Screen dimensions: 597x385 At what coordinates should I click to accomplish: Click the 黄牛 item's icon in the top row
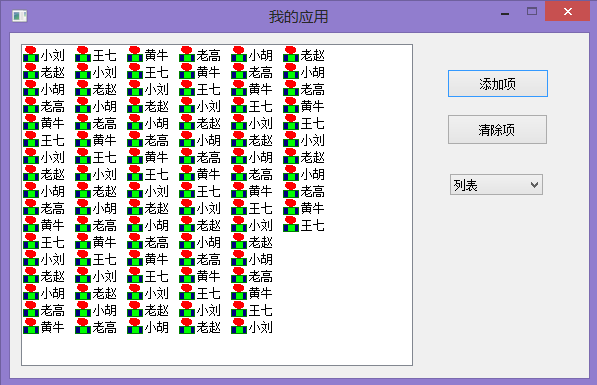135,54
